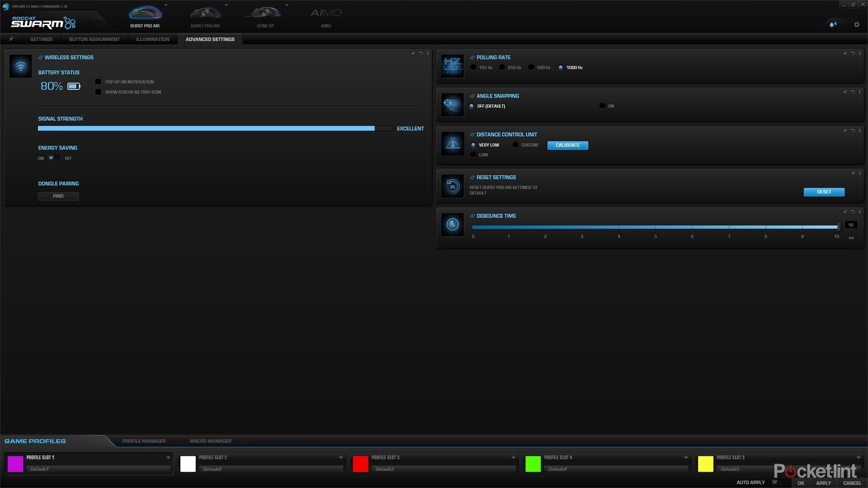The height and width of the screenshot is (488, 868).
Task: Toggle the Energy Saving switch
Action: (54, 158)
